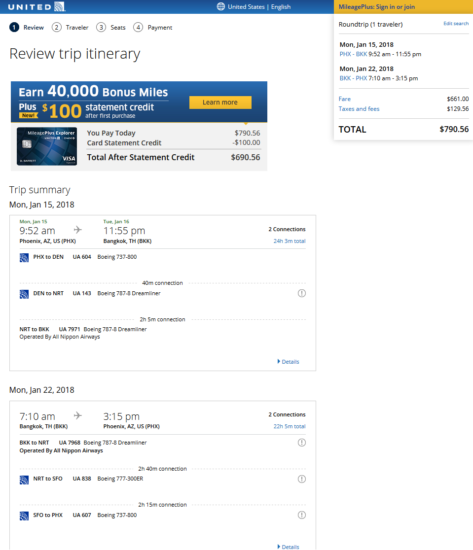Click Edit search link
The width and height of the screenshot is (473, 550).
(x=456, y=24)
